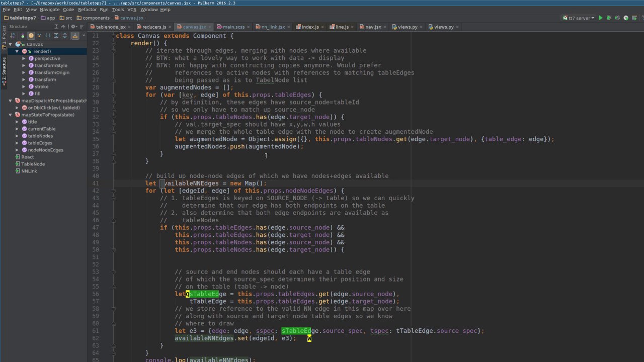Click collapse-all icon in Structure title bar
644x362 pixels.
63,27
